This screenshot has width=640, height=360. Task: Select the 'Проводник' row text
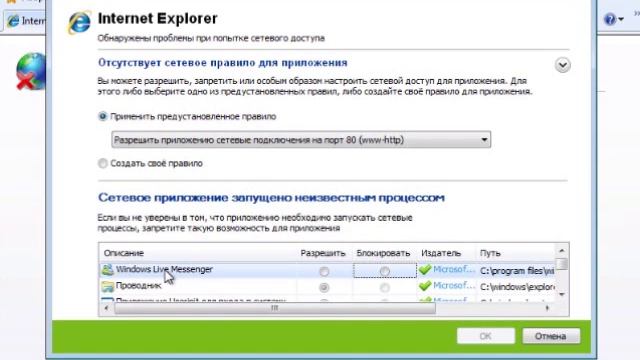click(x=138, y=286)
